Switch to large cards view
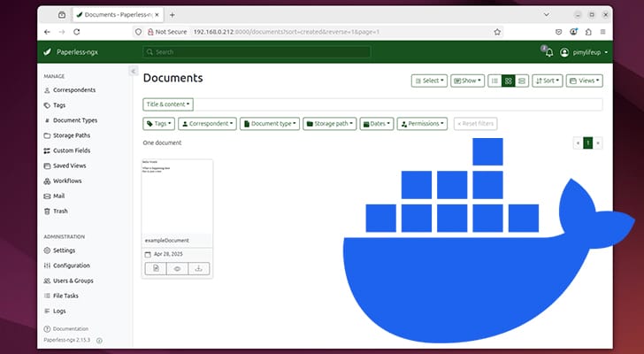The image size is (644, 354). click(522, 81)
